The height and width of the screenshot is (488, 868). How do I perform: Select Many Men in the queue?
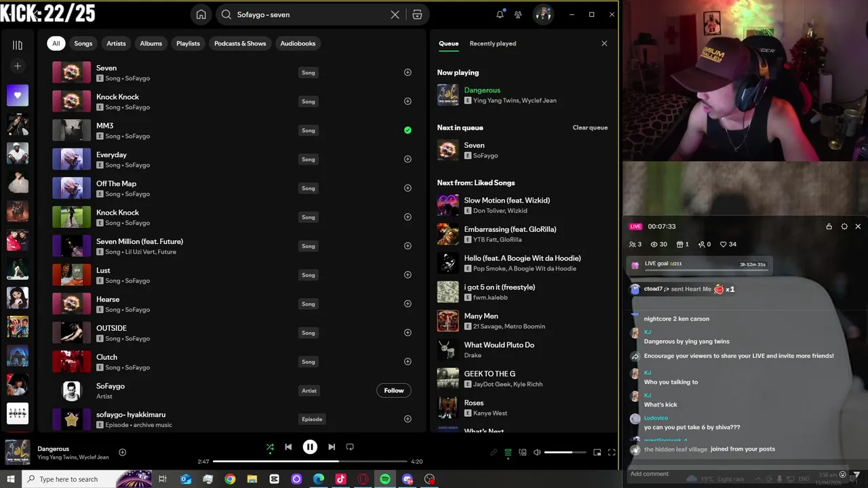tap(523, 321)
